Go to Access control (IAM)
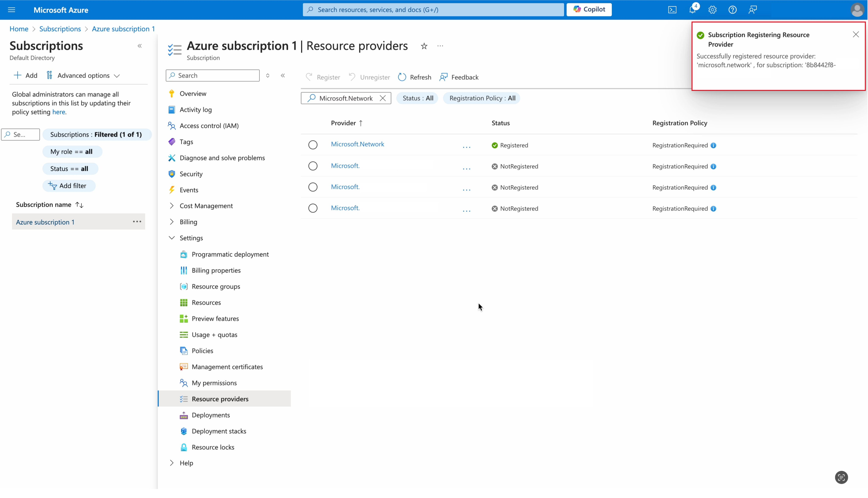This screenshot has width=868, height=498. (209, 126)
